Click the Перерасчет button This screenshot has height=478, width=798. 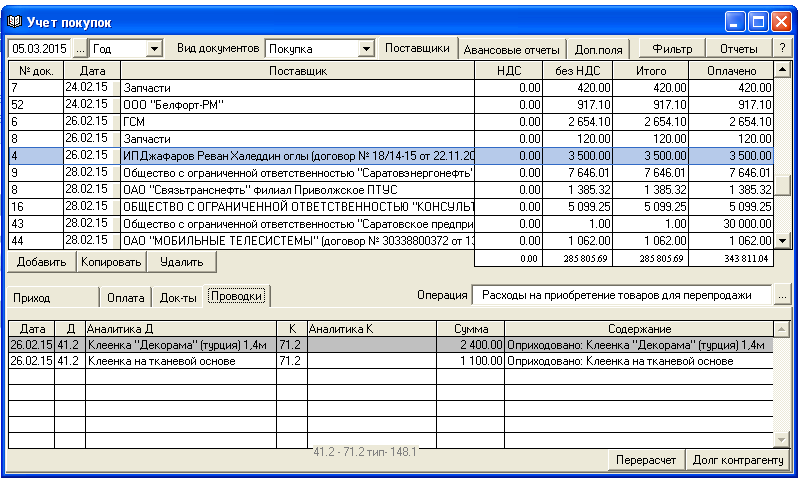click(646, 460)
